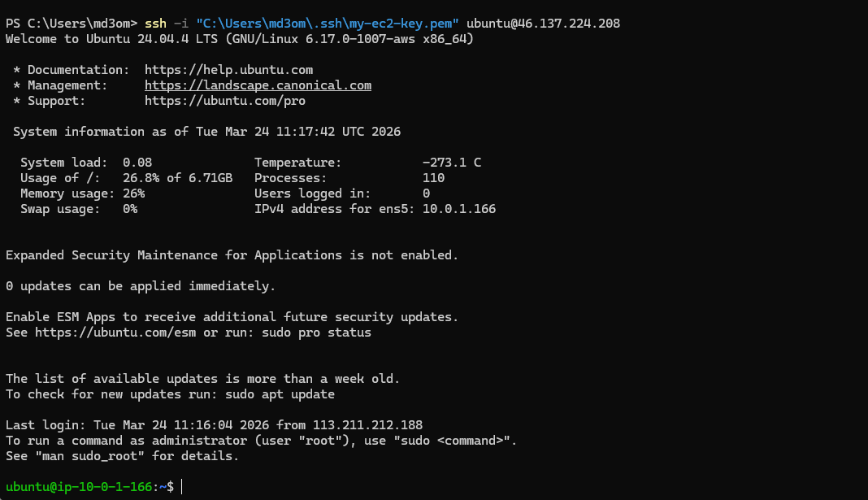The image size is (868, 500).
Task: Open the help.ubuntu.com documentation link
Action: [x=228, y=70]
